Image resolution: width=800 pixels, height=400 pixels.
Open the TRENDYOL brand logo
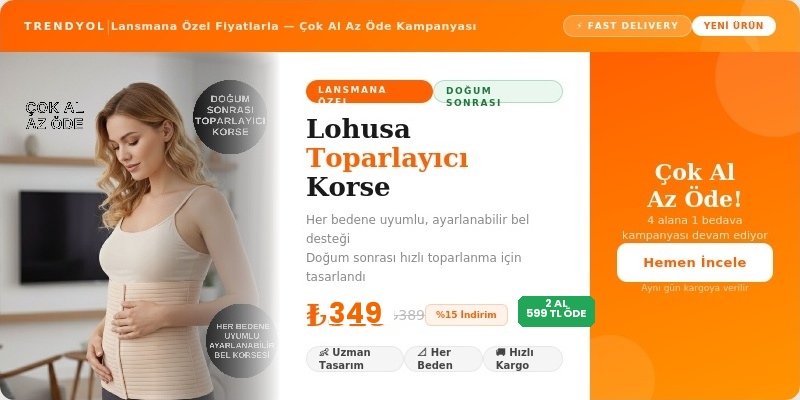click(x=64, y=26)
